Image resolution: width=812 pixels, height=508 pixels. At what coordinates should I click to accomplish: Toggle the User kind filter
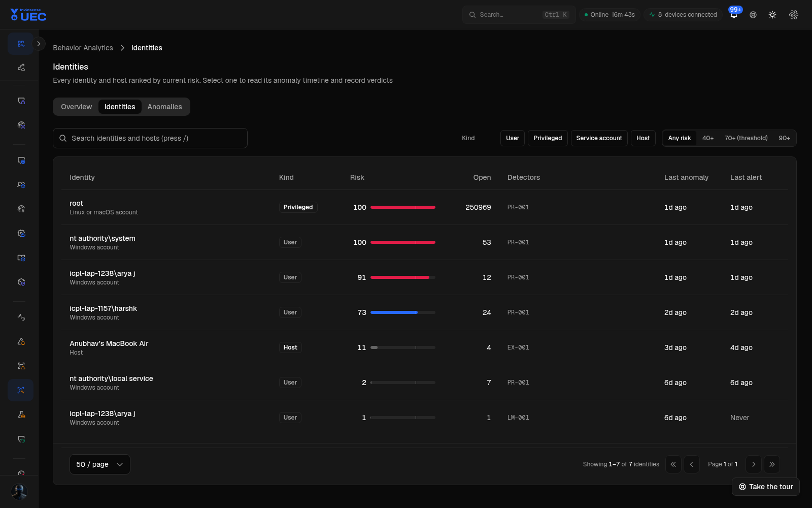pyautogui.click(x=513, y=138)
